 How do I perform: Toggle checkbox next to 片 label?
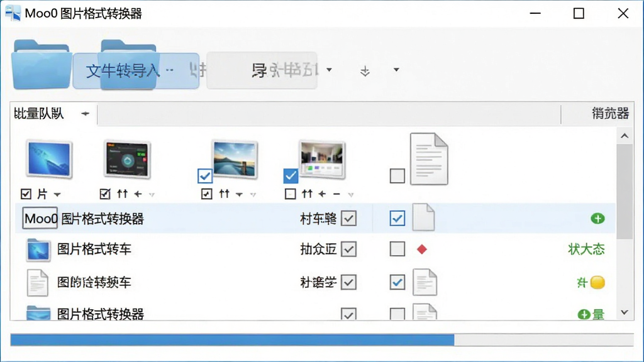coord(26,194)
